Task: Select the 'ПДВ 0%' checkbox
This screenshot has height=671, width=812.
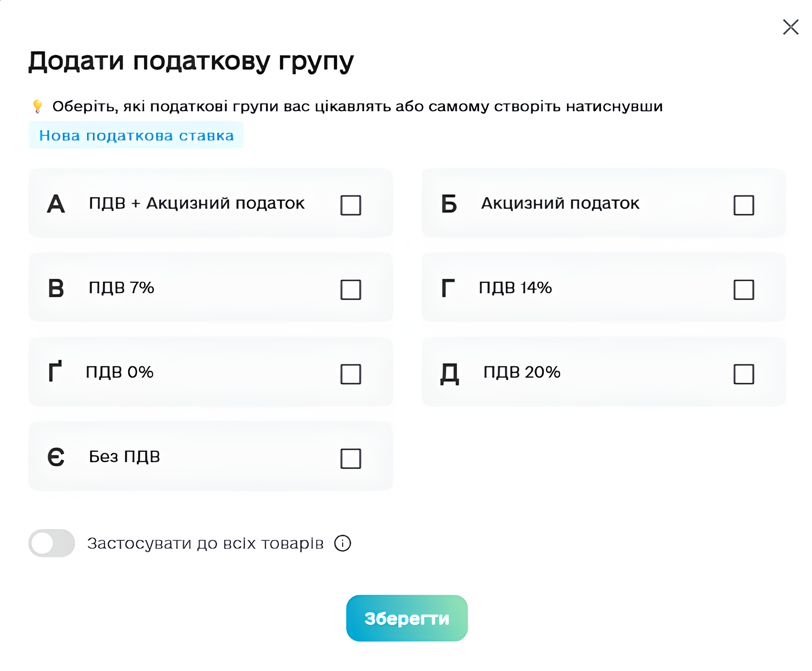Action: coord(350,374)
